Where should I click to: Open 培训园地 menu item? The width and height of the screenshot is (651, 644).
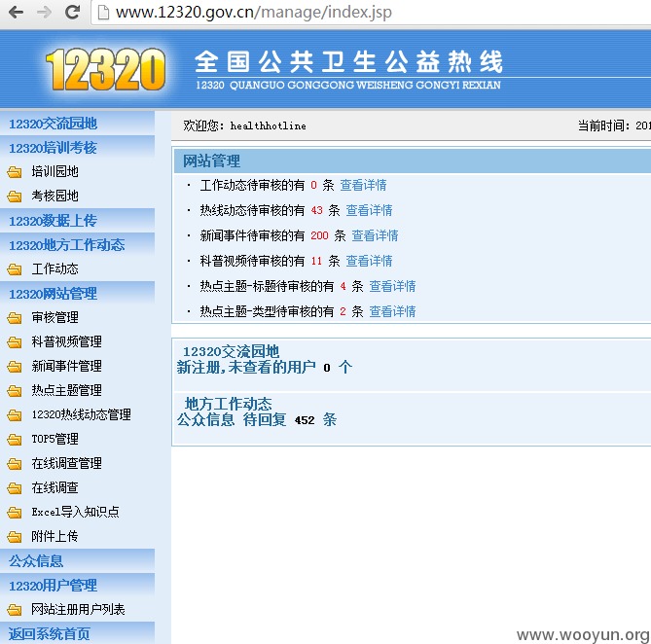point(54,171)
